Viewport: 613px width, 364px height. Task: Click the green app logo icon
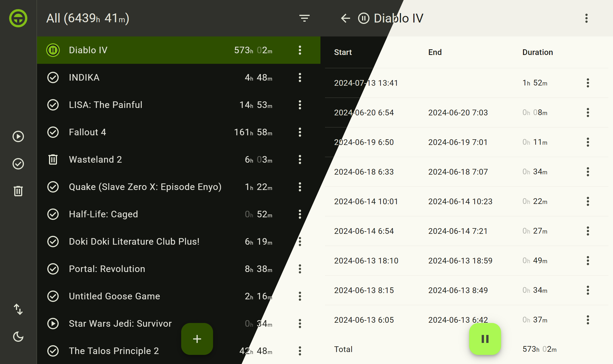[18, 18]
